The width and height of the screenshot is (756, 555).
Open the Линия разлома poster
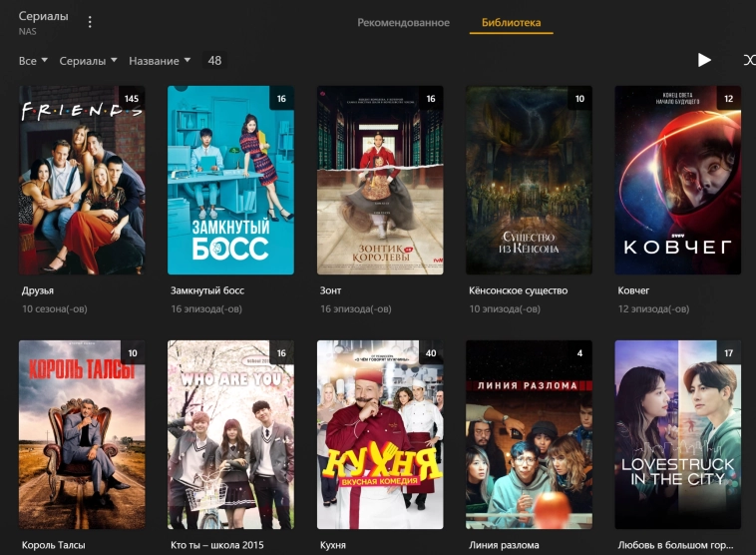pos(529,435)
